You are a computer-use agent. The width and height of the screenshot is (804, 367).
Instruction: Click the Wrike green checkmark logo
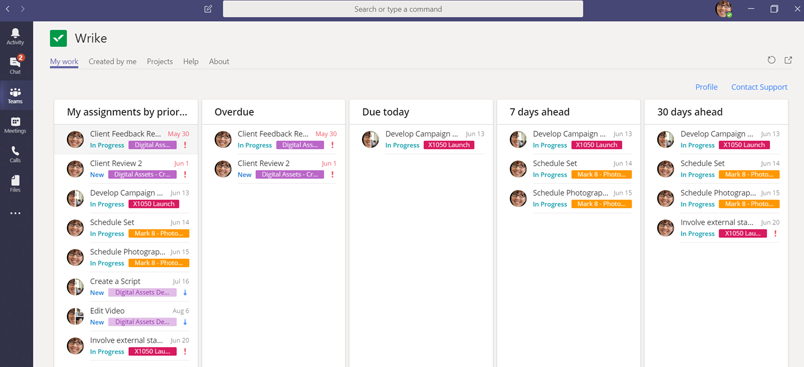(58, 38)
